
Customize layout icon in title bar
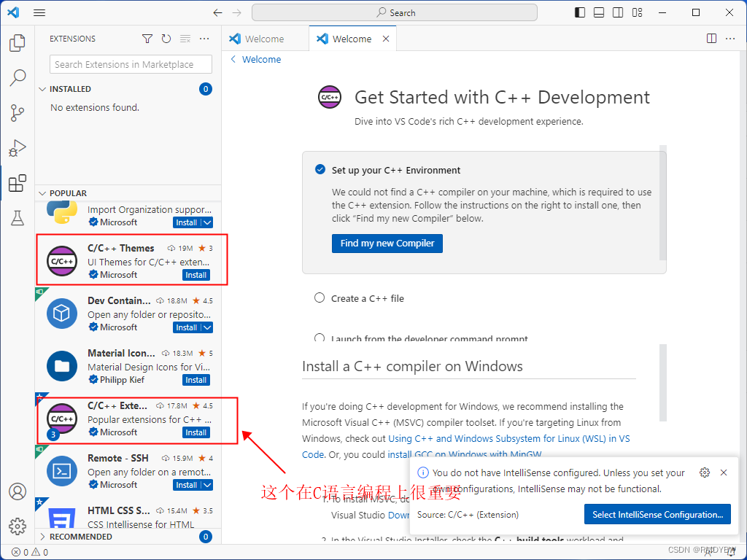(x=637, y=13)
